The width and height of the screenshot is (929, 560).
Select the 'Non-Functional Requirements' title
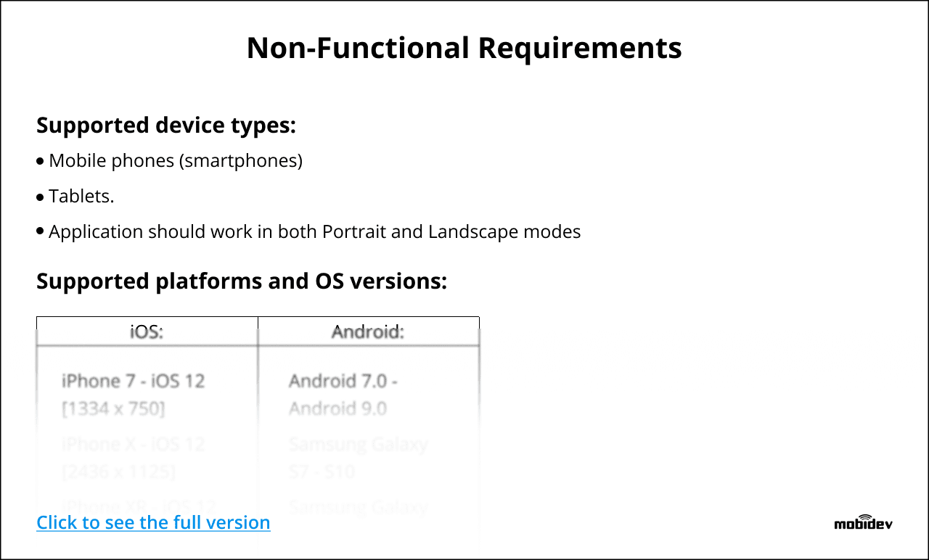464,48
